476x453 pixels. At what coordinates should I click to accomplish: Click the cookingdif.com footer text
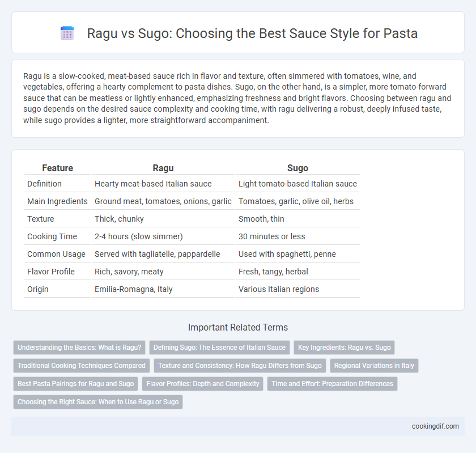pos(435,426)
